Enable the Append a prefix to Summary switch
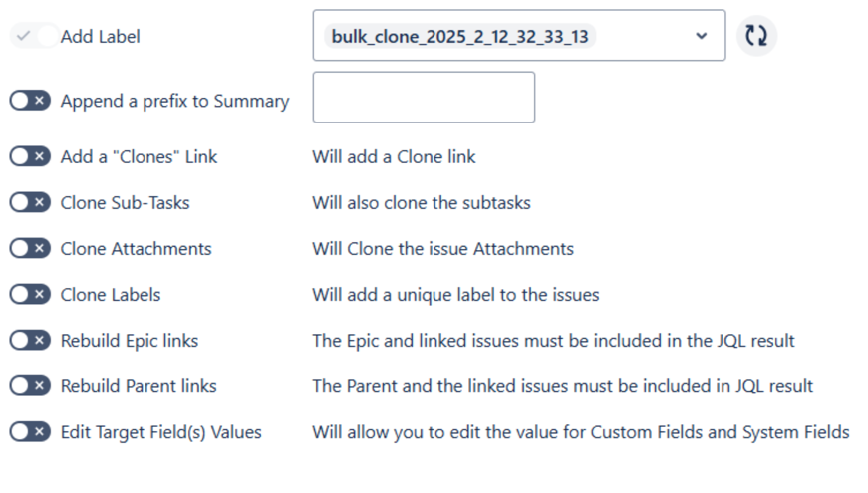This screenshot has width=868, height=493. coord(29,101)
